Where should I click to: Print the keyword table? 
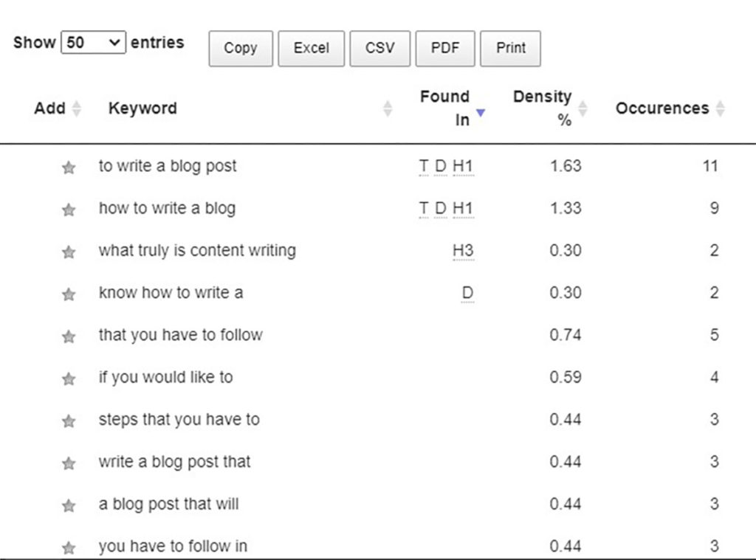pos(510,48)
